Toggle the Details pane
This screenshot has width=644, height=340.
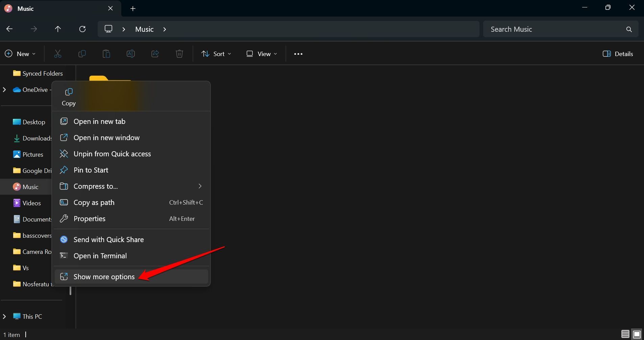(618, 54)
